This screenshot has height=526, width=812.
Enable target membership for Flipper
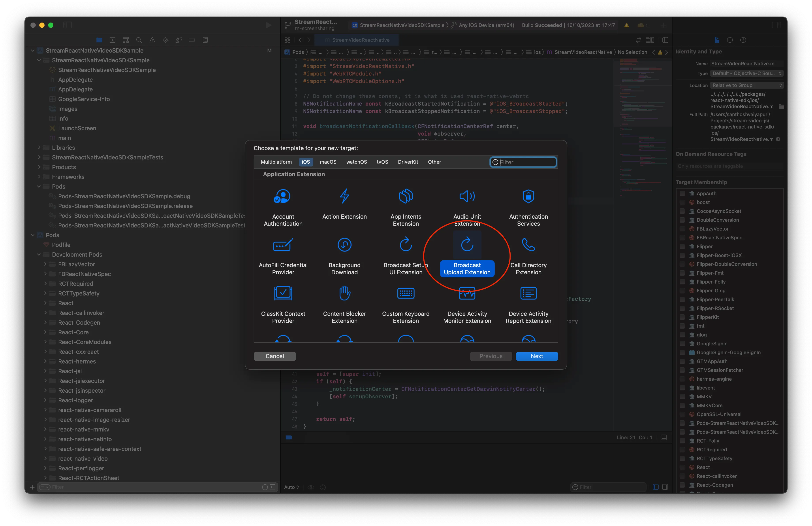[x=682, y=246]
